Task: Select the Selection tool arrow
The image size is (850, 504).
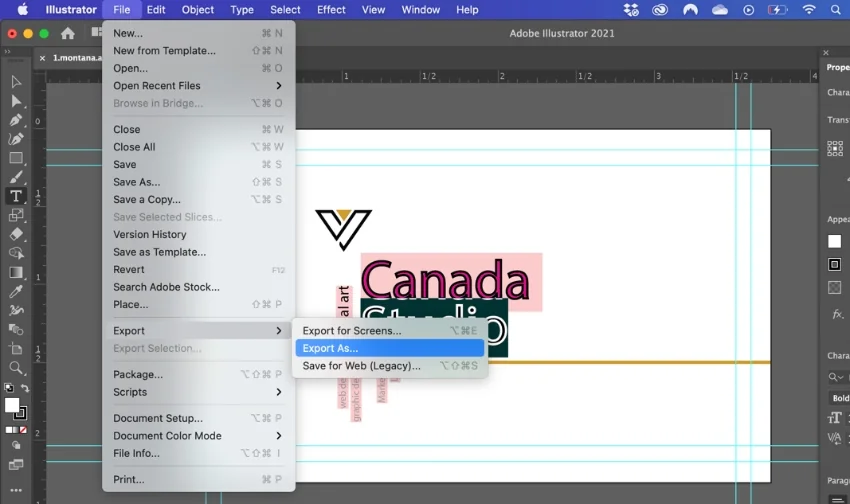Action: coord(16,82)
